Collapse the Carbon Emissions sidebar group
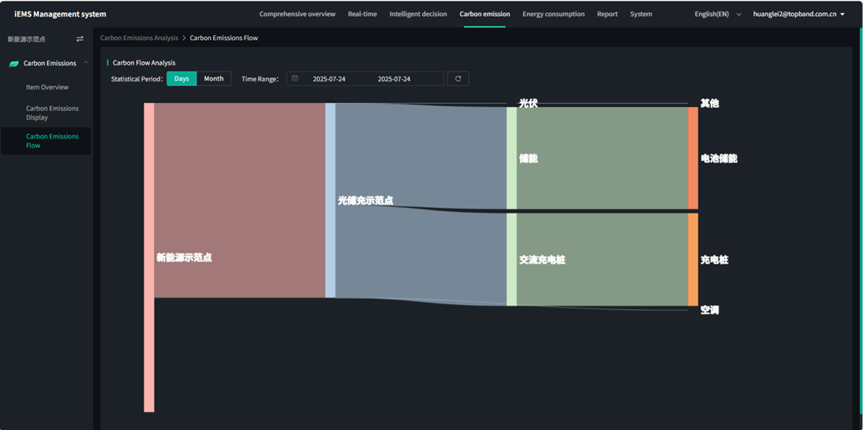Image resolution: width=863 pixels, height=430 pixels. [x=86, y=63]
